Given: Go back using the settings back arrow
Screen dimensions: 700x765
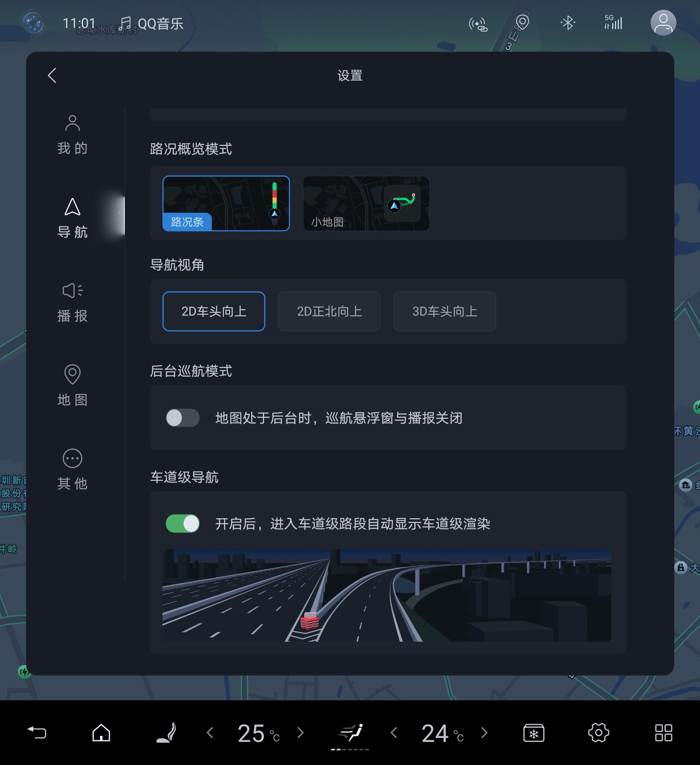Looking at the screenshot, I should point(52,75).
